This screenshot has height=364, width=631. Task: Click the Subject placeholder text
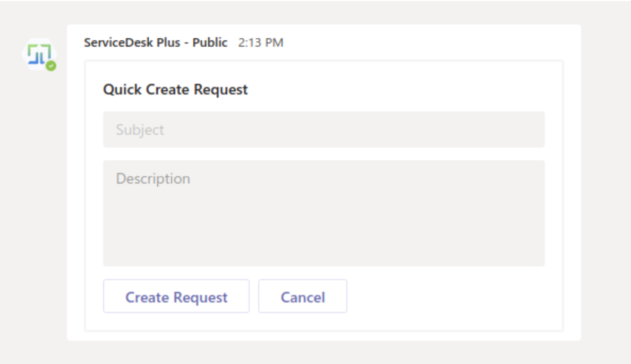tap(140, 130)
